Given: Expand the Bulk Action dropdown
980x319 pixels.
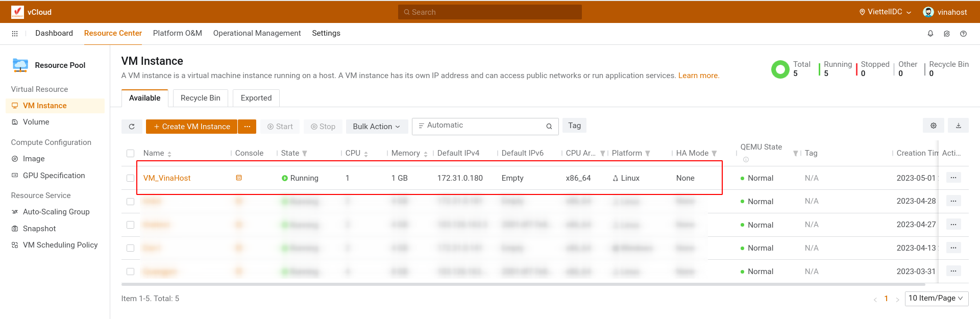Looking at the screenshot, I should tap(376, 127).
